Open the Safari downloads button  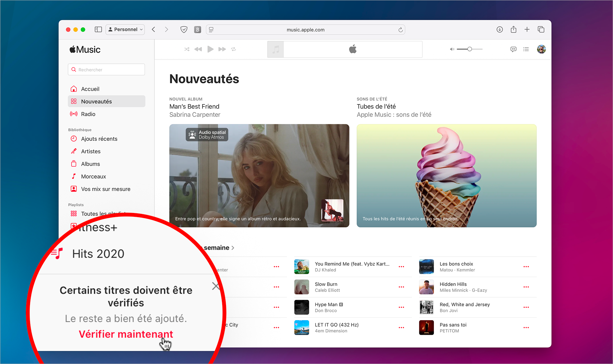coord(500,29)
